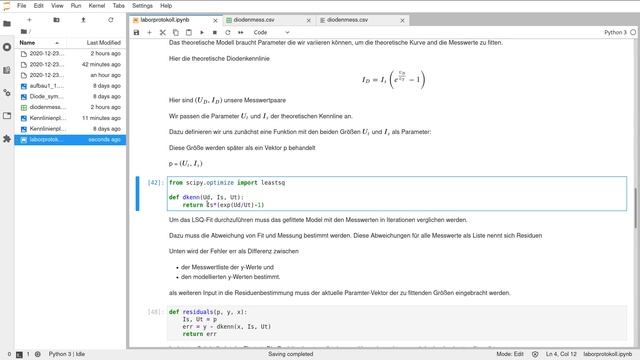640x360 pixels.
Task: Open the Running Terminals and Kernels sidebar
Action: click(x=7, y=47)
